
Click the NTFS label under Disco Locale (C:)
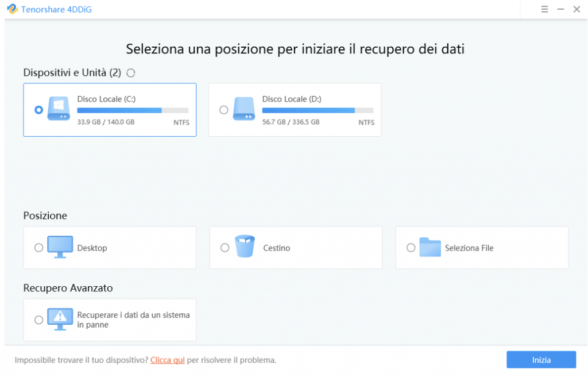tap(181, 122)
